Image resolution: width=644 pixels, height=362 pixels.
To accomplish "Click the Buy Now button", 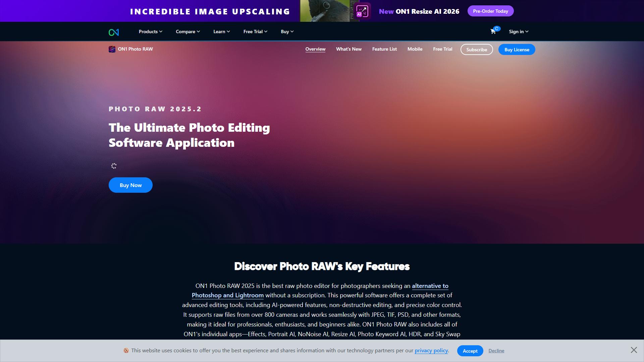I will 130,185.
